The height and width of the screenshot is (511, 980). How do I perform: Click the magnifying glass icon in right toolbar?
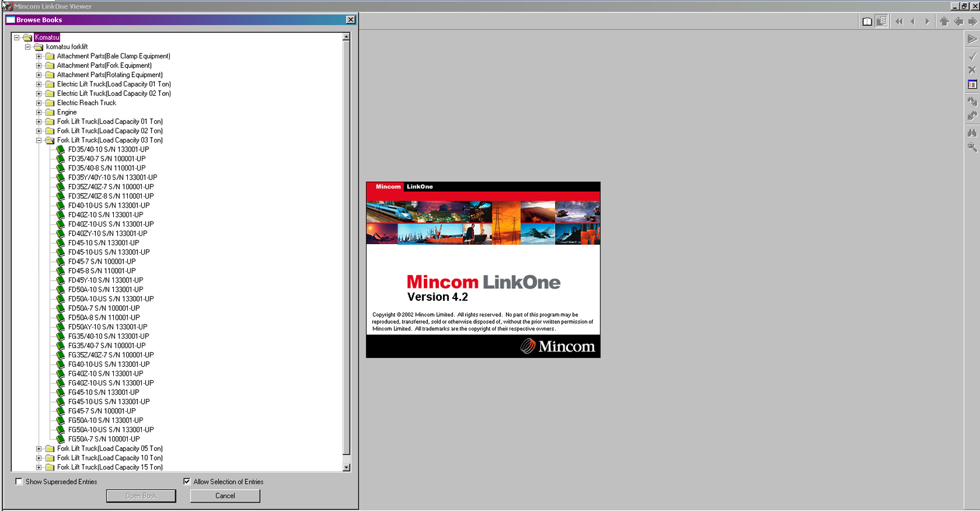(972, 147)
